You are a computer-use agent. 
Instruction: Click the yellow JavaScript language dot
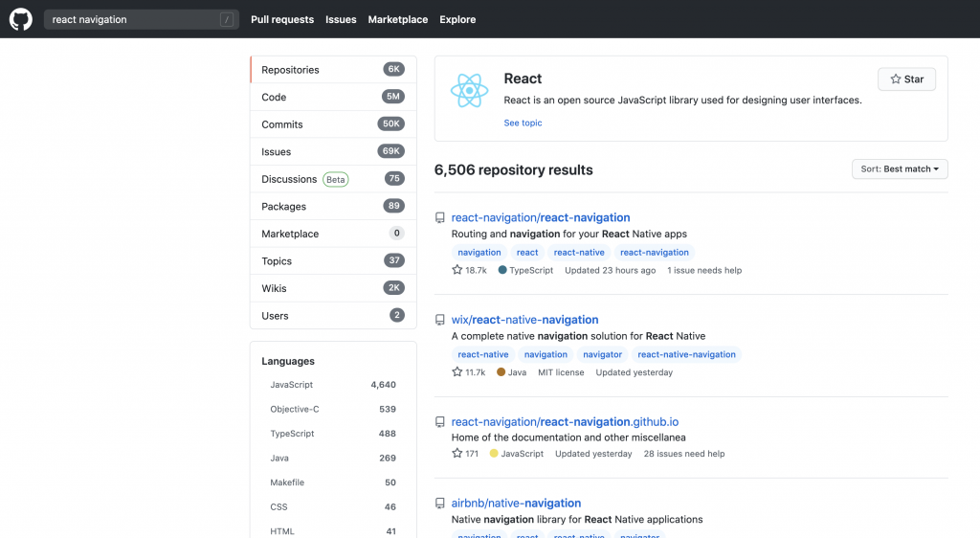tap(494, 453)
